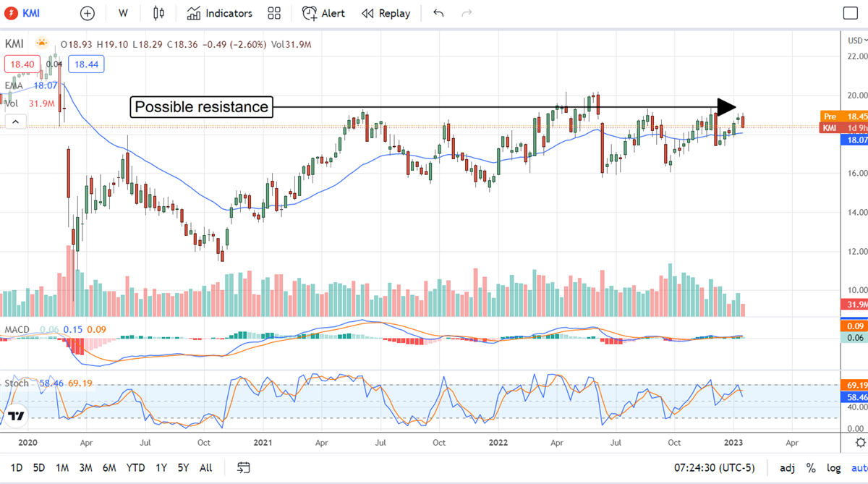The height and width of the screenshot is (484, 868).
Task: Click the add symbol plus icon
Action: point(87,13)
